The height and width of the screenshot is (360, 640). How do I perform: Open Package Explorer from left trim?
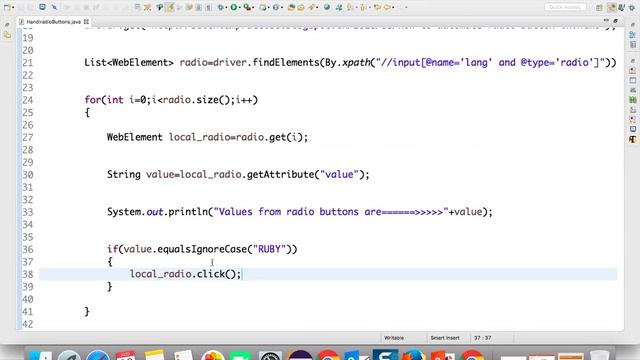tap(7, 36)
